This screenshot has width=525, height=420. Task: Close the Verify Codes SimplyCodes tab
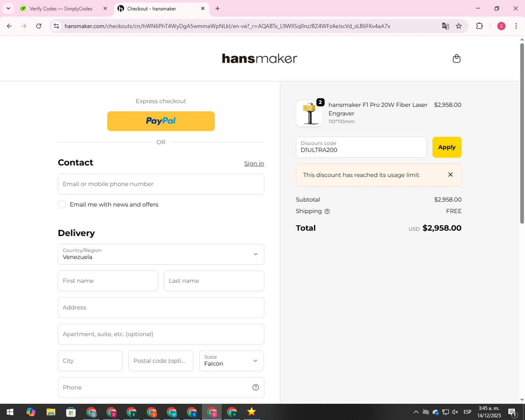[105, 8]
